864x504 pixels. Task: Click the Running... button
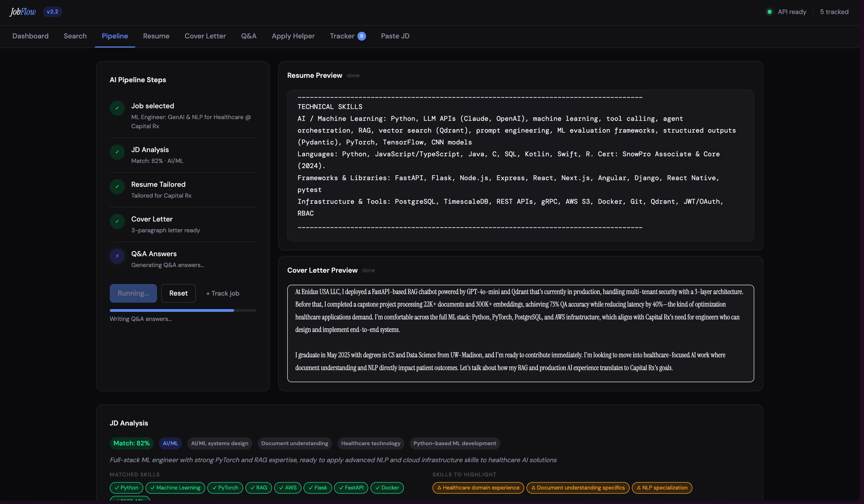(x=133, y=293)
